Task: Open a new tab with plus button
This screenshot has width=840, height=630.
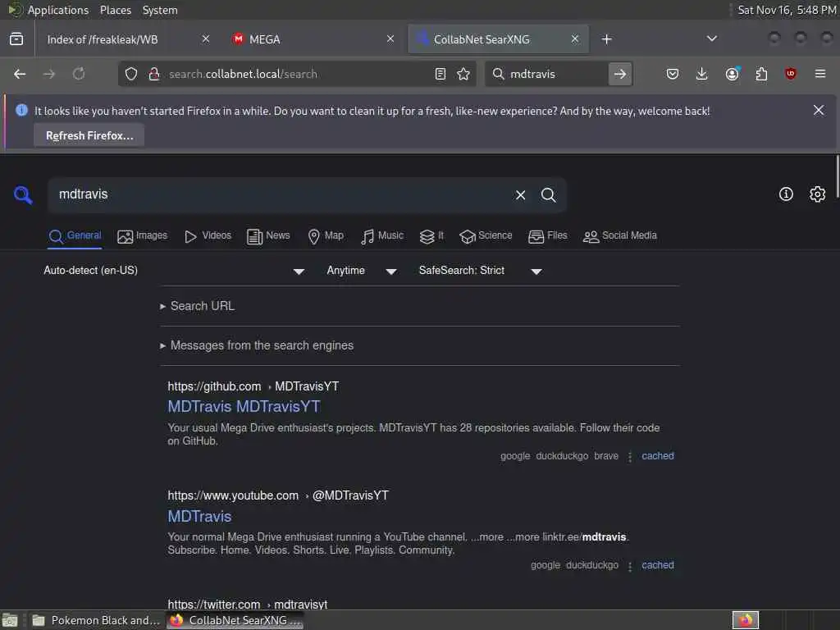Action: click(606, 39)
